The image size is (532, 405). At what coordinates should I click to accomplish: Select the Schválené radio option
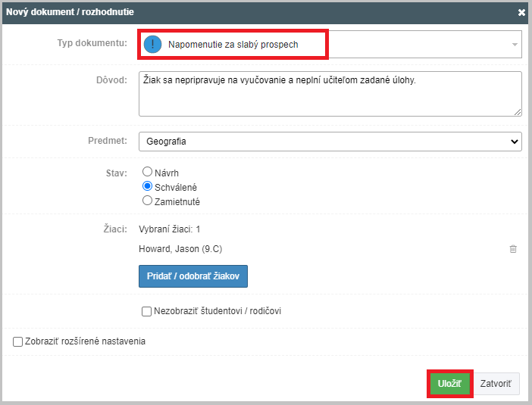(x=147, y=186)
